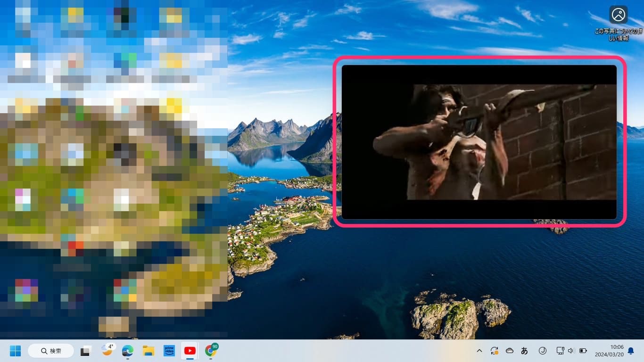Launch Prime Video from the taskbar
The image size is (644, 362).
click(x=169, y=351)
